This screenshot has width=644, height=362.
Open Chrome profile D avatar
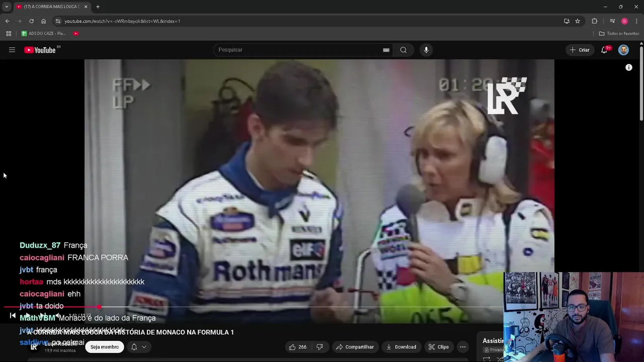(624, 21)
